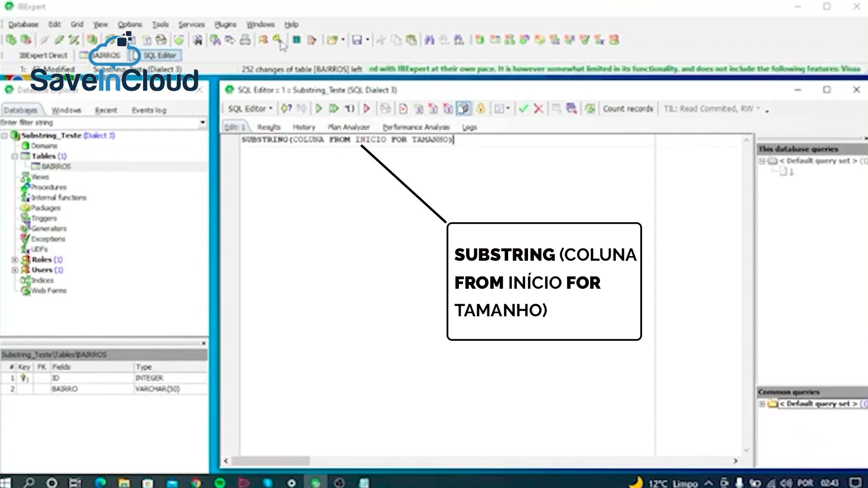The height and width of the screenshot is (488, 868).
Task: Click the yellow lock icon in SQL Editor toolbar
Action: [x=481, y=108]
